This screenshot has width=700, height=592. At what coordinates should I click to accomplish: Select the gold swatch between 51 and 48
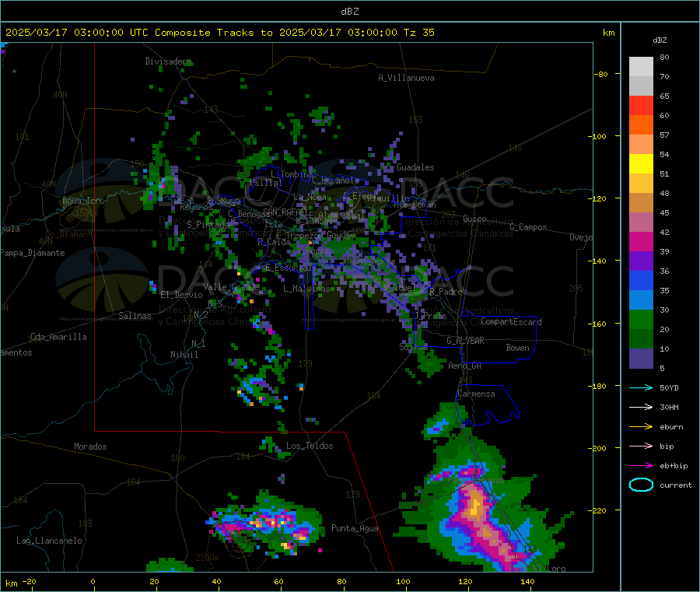[641, 184]
